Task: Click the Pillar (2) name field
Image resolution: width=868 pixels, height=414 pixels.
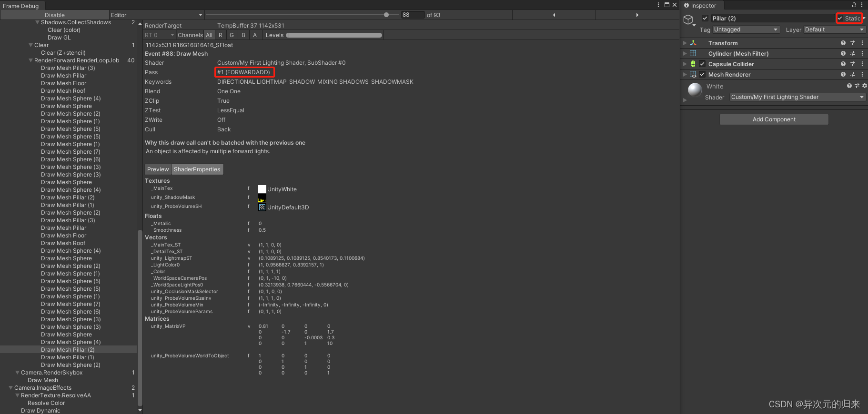Action: click(773, 18)
